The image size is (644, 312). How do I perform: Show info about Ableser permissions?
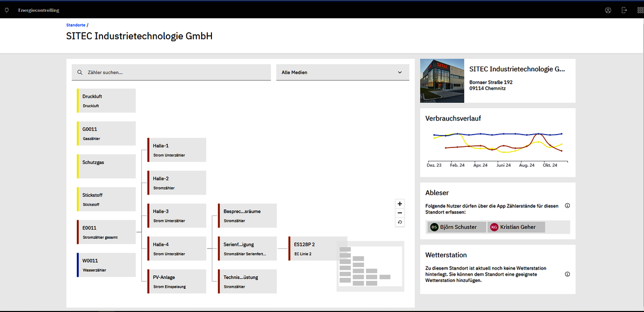click(567, 206)
